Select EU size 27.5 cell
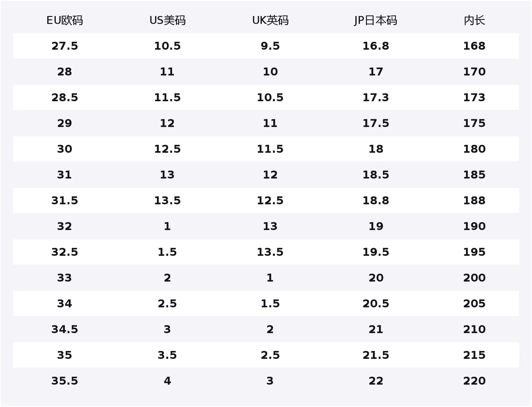 coord(65,46)
